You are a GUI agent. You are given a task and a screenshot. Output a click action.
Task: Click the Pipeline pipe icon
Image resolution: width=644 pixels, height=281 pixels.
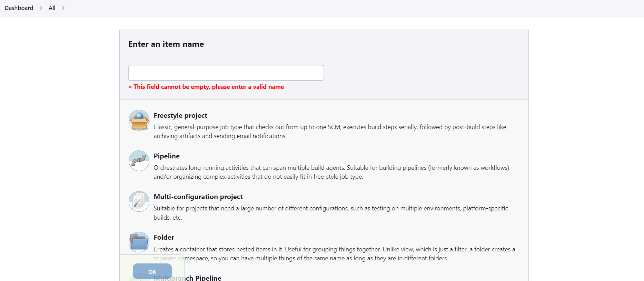(139, 161)
